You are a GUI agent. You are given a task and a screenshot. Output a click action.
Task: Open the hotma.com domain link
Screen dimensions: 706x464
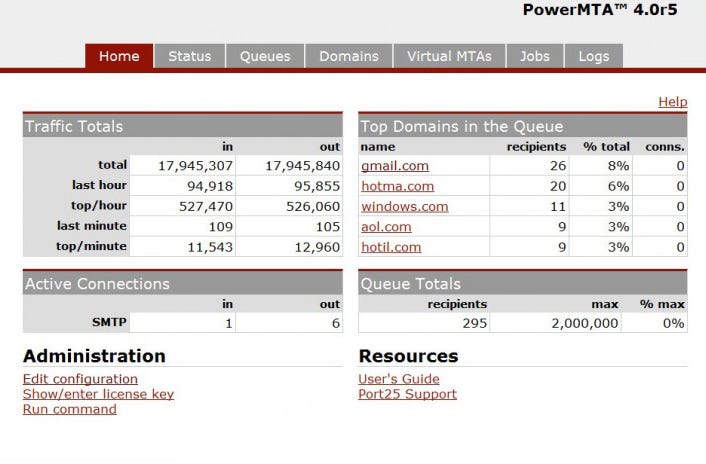coord(398,186)
